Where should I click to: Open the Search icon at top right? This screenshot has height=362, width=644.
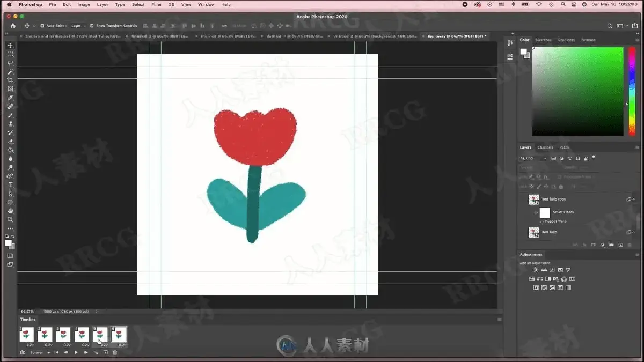pyautogui.click(x=610, y=26)
